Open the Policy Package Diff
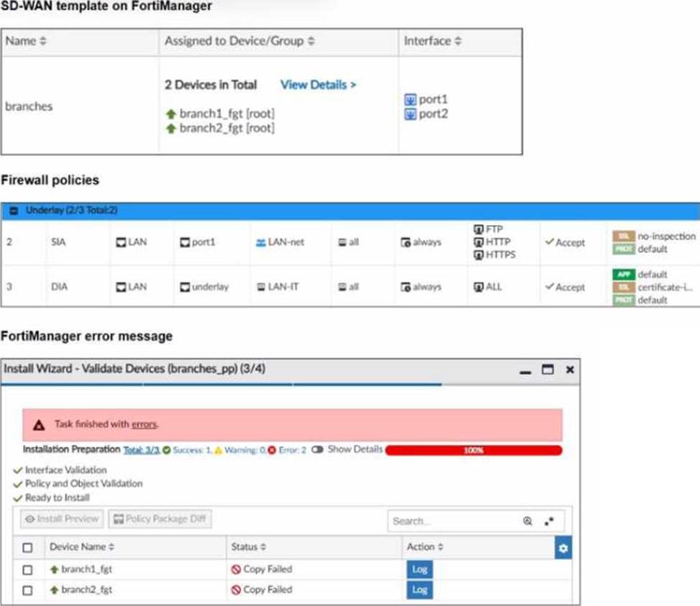 (x=160, y=519)
